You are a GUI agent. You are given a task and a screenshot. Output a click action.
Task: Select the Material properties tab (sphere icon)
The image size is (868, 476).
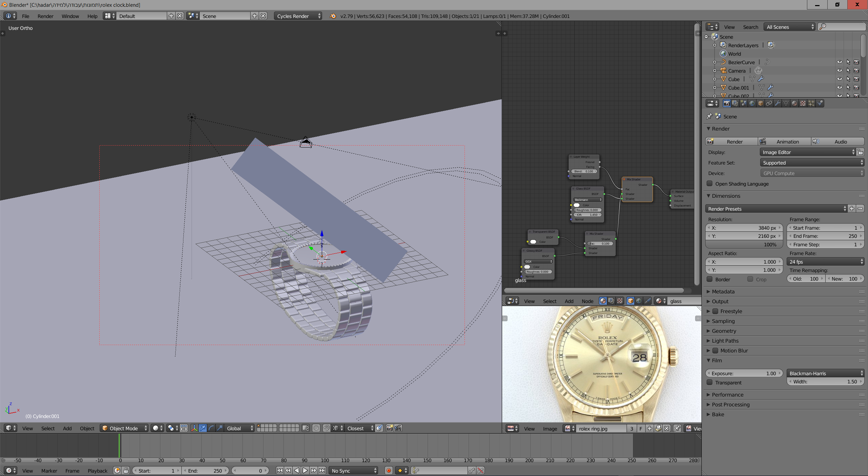[x=794, y=103]
